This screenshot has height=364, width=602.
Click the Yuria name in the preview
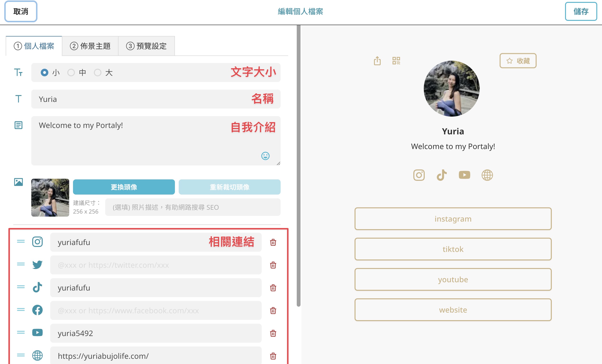(453, 131)
